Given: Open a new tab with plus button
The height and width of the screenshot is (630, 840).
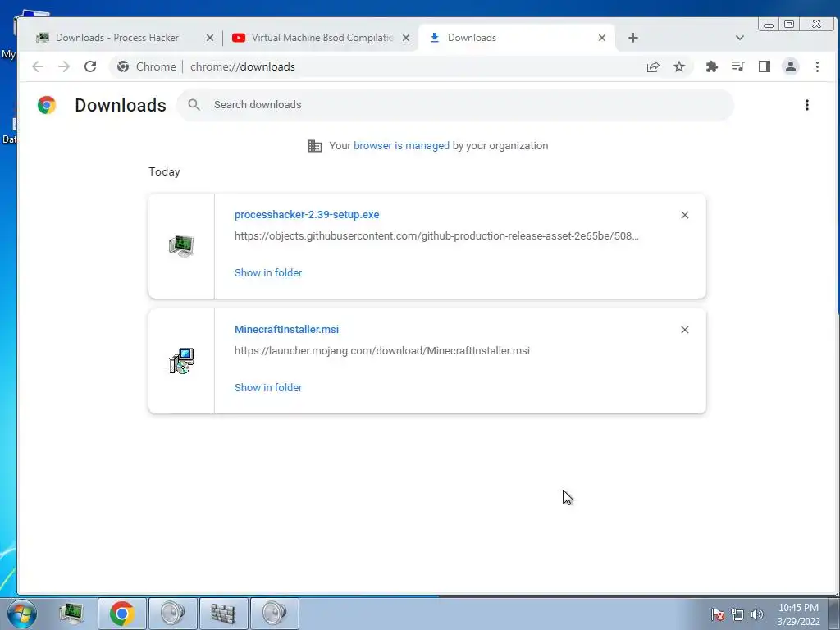Looking at the screenshot, I should click(x=633, y=38).
